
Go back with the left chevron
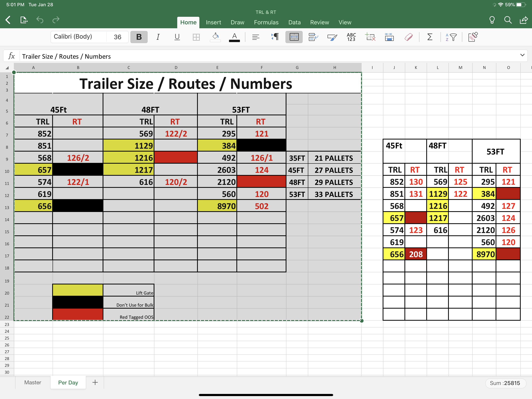(8, 20)
